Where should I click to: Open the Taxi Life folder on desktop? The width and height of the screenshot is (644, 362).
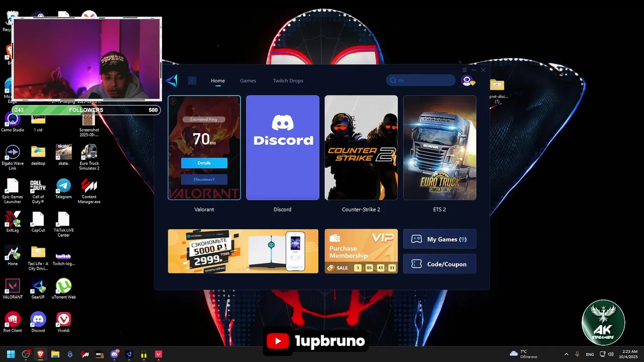coord(38,258)
